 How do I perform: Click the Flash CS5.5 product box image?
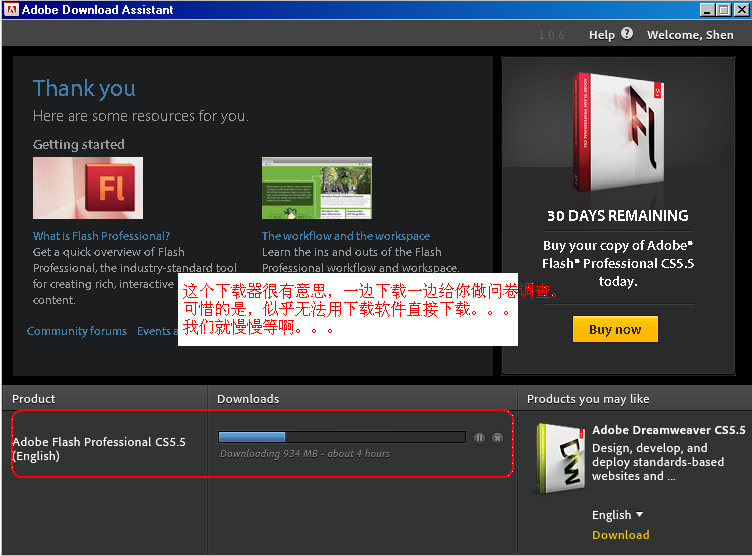(618, 132)
